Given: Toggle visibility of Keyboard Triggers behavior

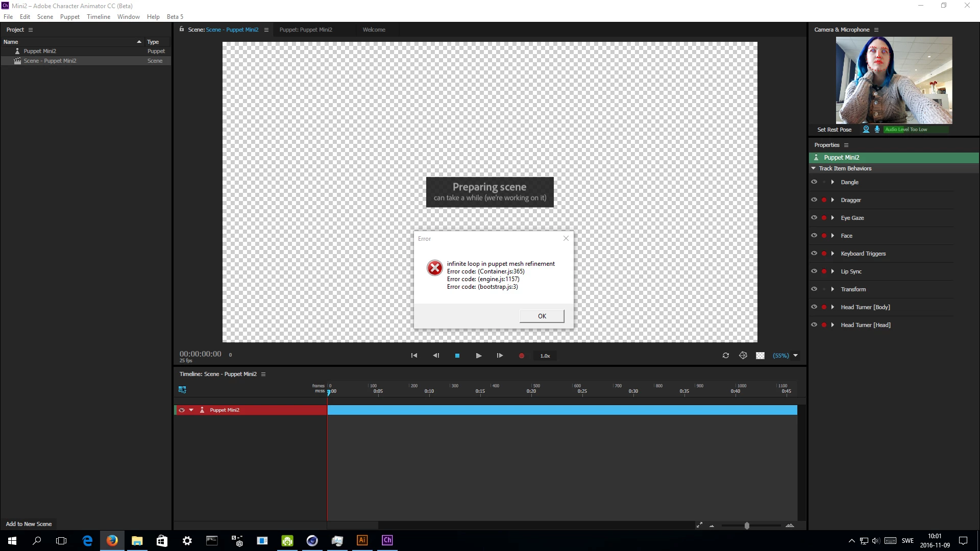Looking at the screenshot, I should tap(814, 253).
